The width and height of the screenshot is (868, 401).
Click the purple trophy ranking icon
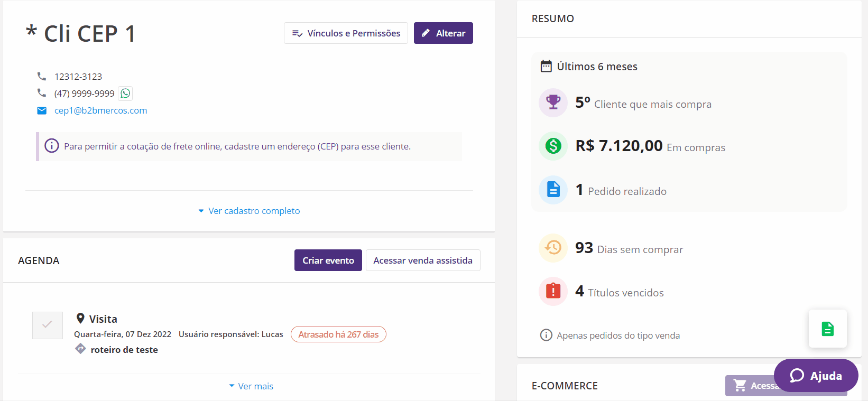click(553, 102)
